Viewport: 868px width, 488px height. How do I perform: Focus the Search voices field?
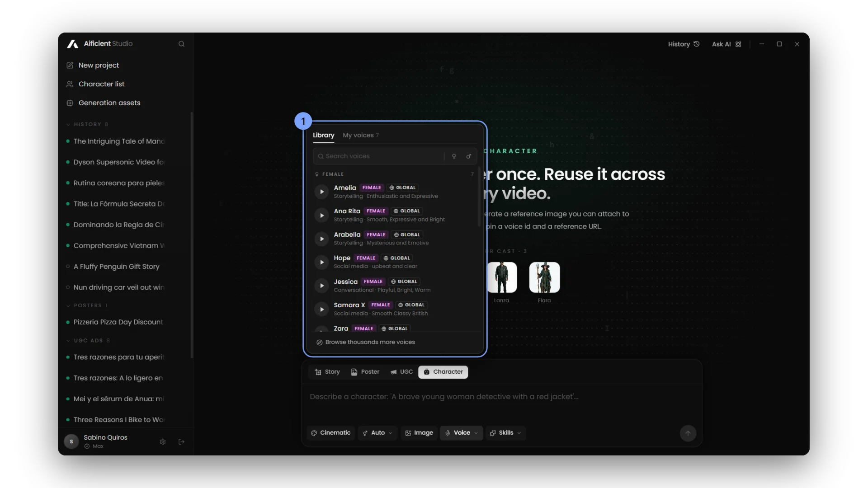coord(379,156)
